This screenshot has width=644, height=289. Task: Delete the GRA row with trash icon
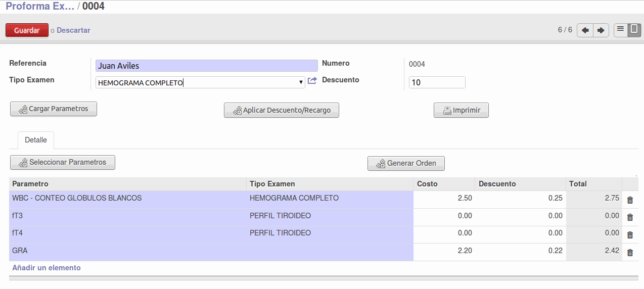(x=630, y=253)
